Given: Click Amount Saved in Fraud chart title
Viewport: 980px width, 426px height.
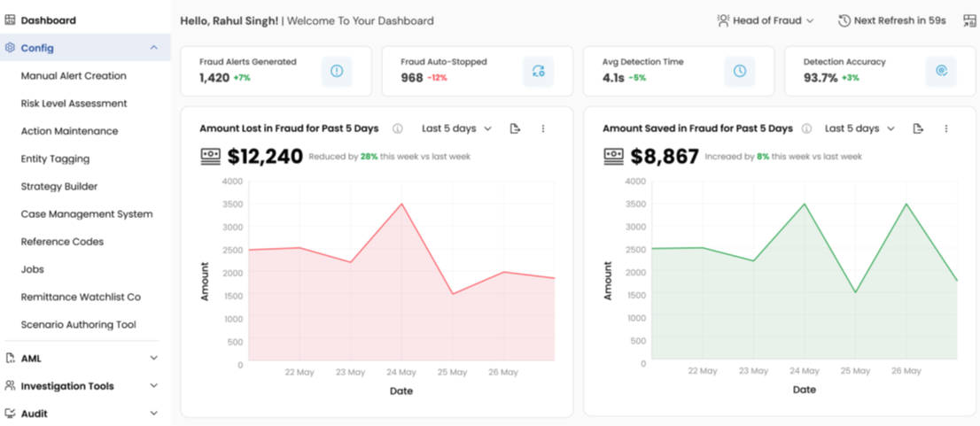Looking at the screenshot, I should (x=697, y=128).
